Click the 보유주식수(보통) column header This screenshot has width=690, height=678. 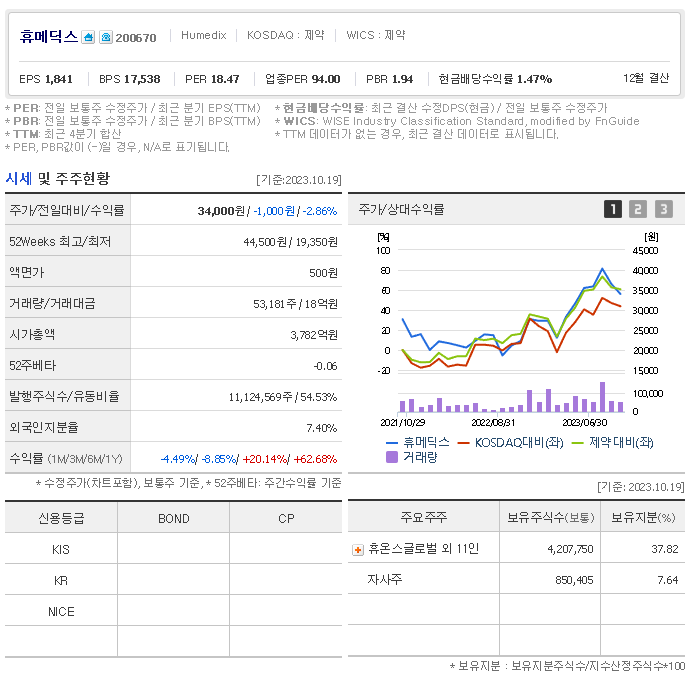[x=550, y=517]
